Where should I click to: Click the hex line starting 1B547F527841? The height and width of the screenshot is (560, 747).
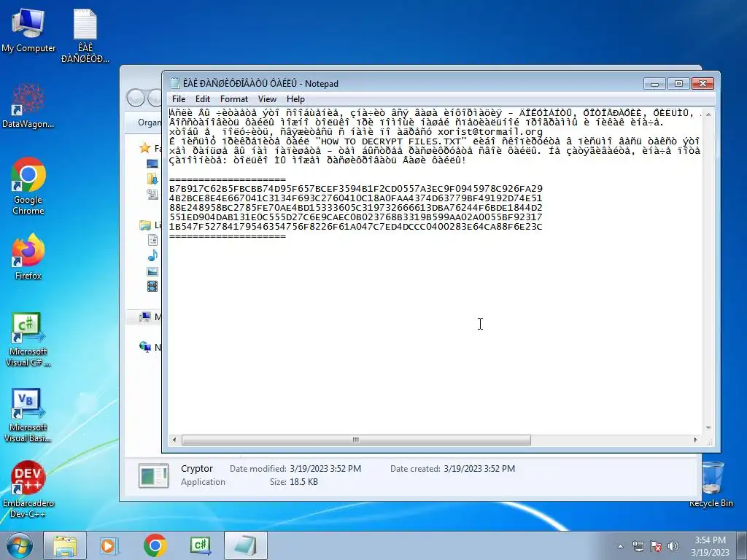tap(355, 227)
